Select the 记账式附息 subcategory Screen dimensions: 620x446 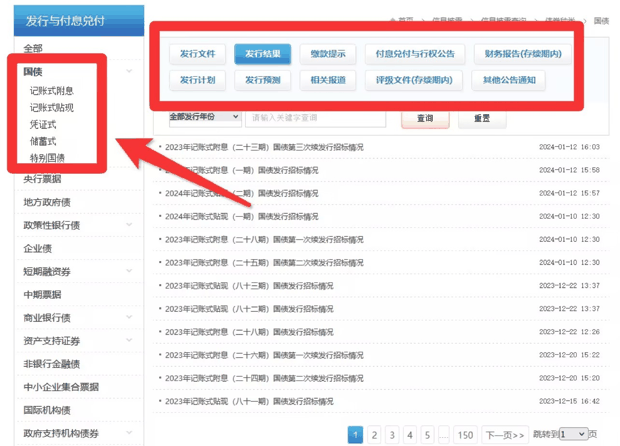(52, 91)
